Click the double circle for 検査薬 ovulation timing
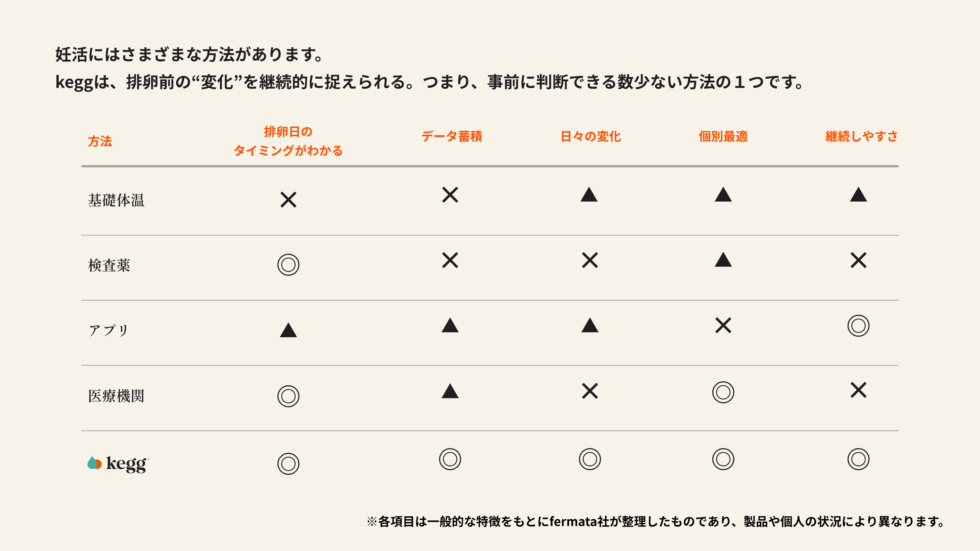This screenshot has width=980, height=551. (288, 265)
